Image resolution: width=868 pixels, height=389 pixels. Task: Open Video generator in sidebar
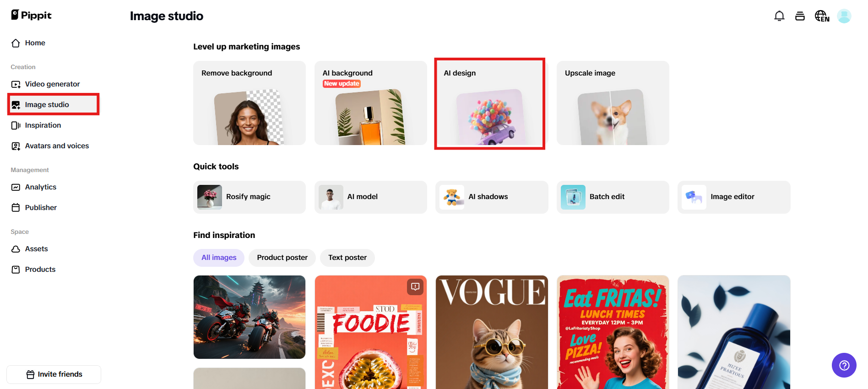point(53,84)
